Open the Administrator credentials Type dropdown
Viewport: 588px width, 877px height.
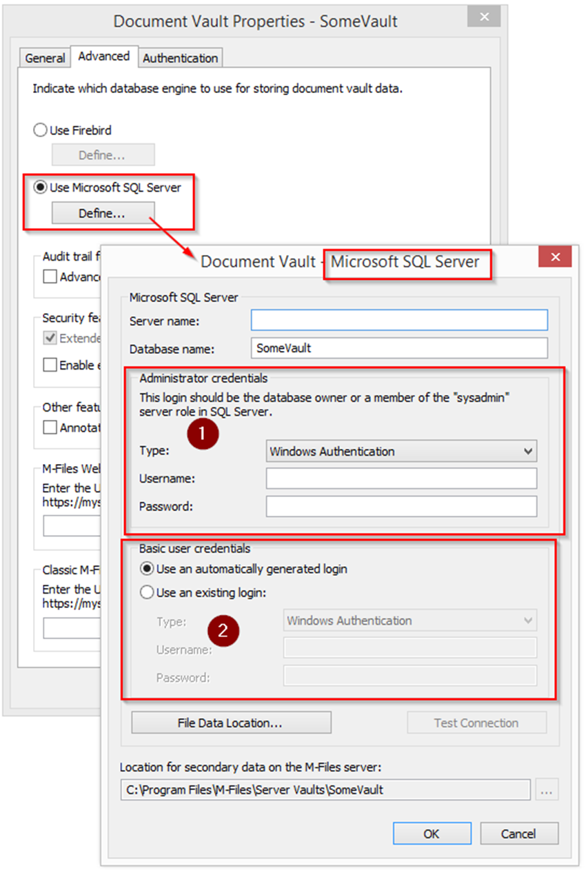click(401, 452)
